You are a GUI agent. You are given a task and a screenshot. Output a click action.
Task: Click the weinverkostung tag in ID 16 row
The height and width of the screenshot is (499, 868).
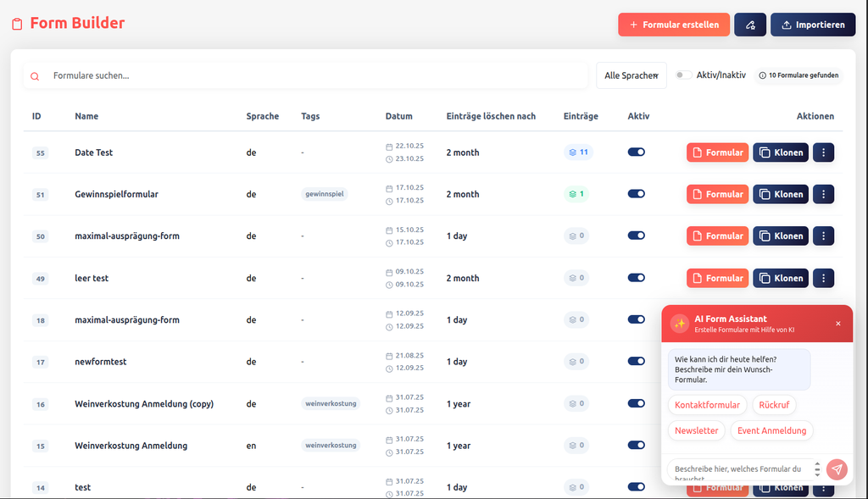pyautogui.click(x=331, y=403)
